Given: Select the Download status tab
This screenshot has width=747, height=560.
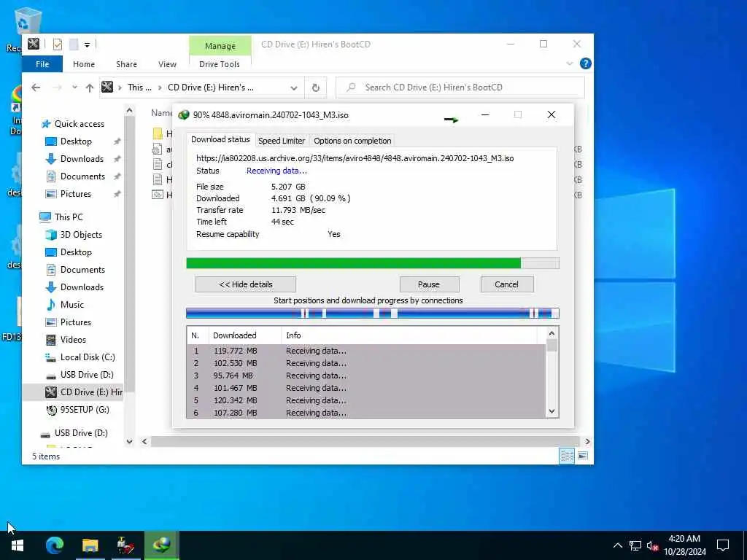Looking at the screenshot, I should 220,139.
